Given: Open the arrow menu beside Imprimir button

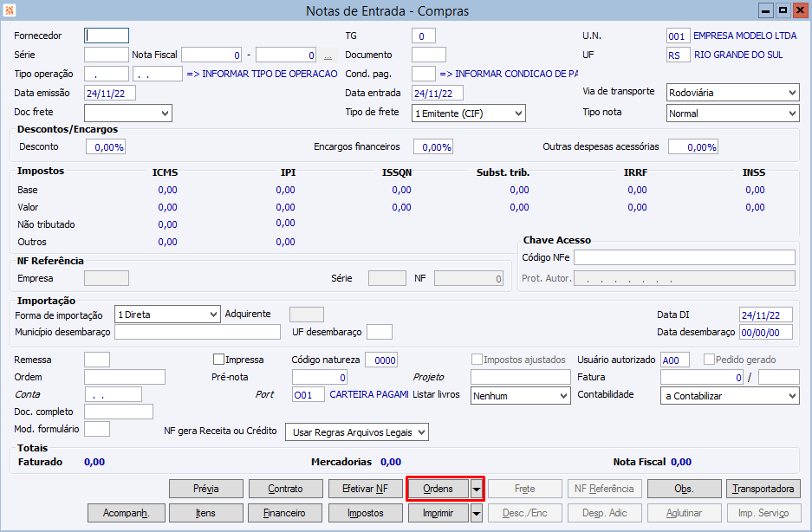Looking at the screenshot, I should click(477, 513).
